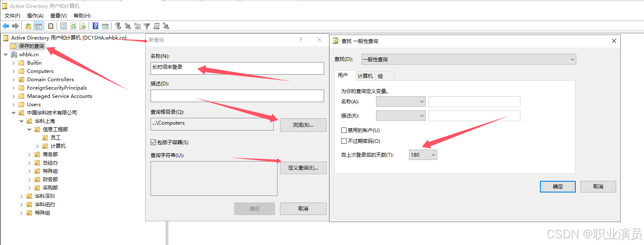The image size is (644, 245).
Task: Collapse the whbk.cn domain node
Action: (x=5, y=55)
